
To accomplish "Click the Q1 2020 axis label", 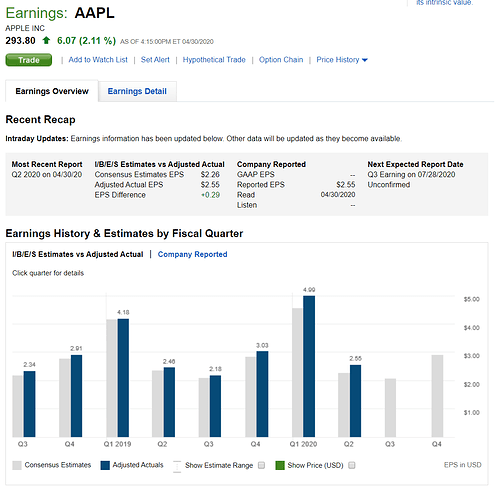I will point(303,444).
